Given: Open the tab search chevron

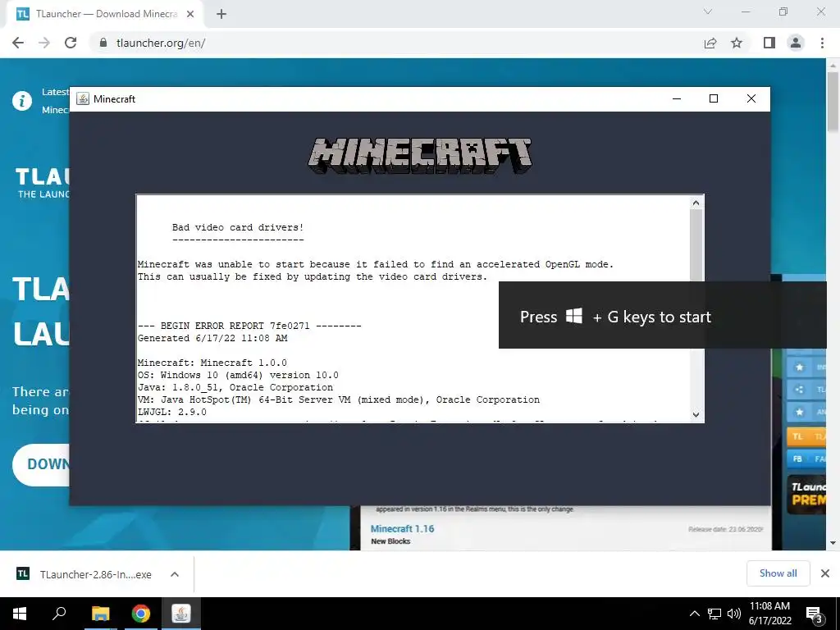Looking at the screenshot, I should pos(708,11).
